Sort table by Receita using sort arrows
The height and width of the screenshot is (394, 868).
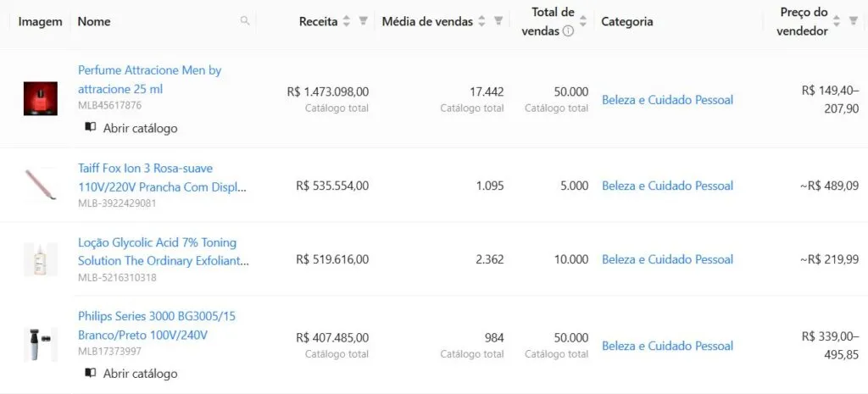(x=347, y=21)
